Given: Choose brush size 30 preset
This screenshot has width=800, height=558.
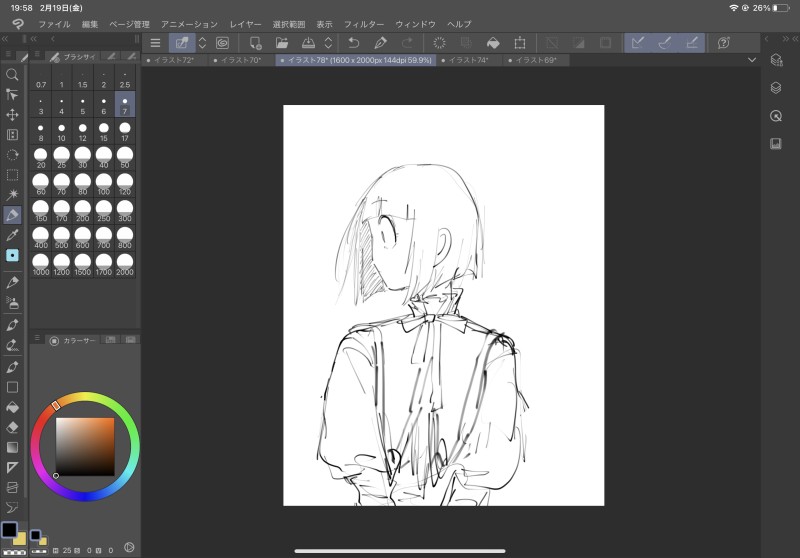Looking at the screenshot, I should [83, 158].
